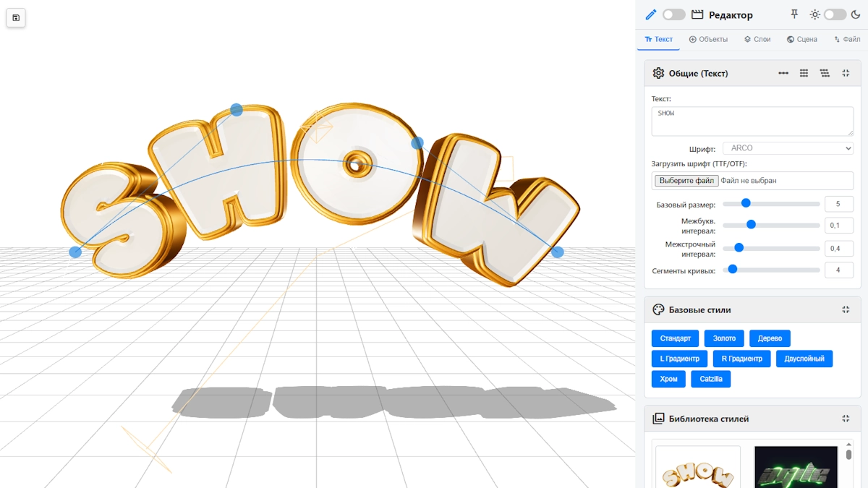Click the clapperboard icon beside Редактор
Screen dimensions: 868x488
tap(697, 14)
